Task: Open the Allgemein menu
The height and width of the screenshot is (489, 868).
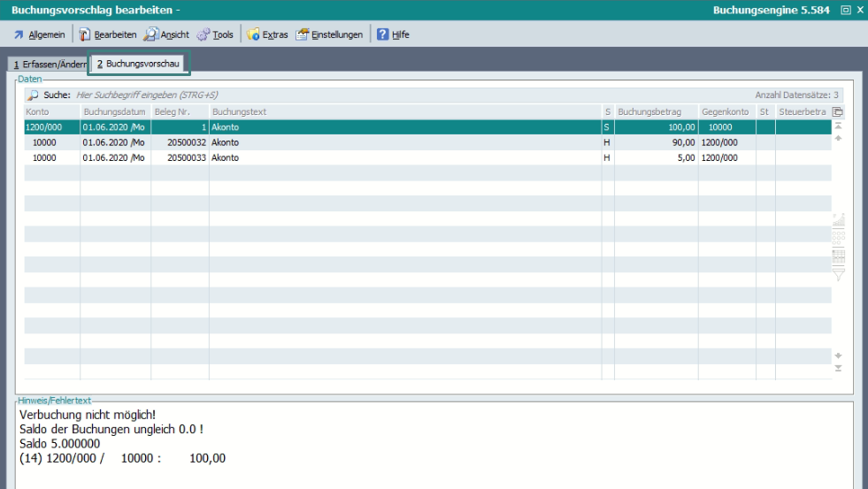Action: 40,34
